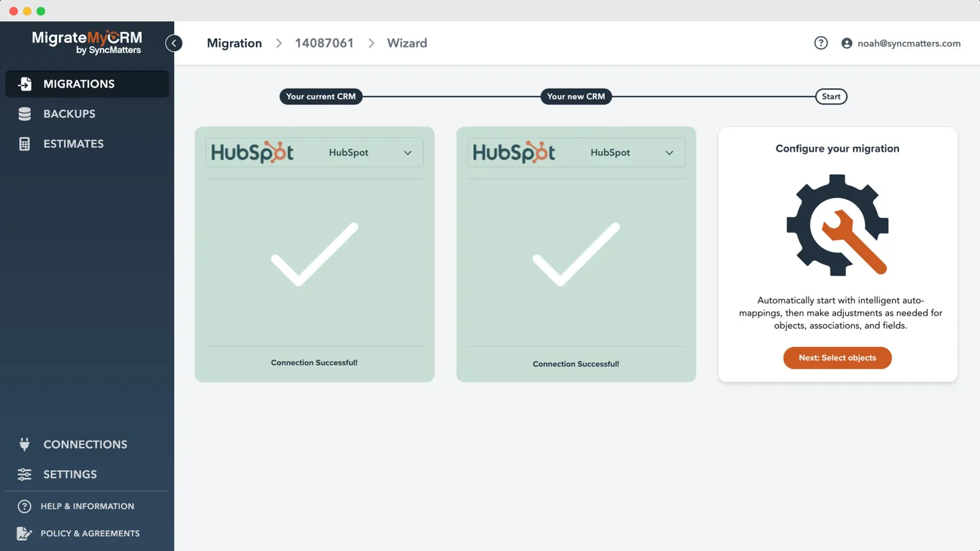Click the Configure your migration heading

[837, 148]
